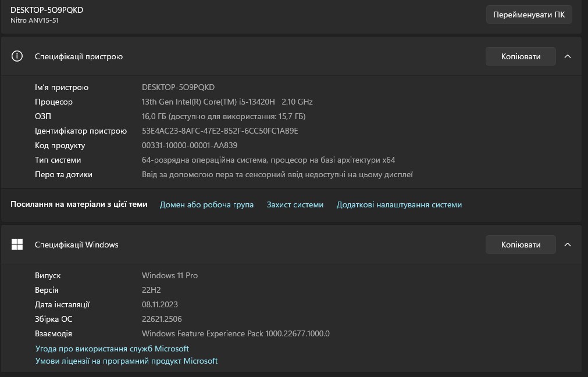
Task: Open the Домен або робоча група link
Action: (x=206, y=204)
